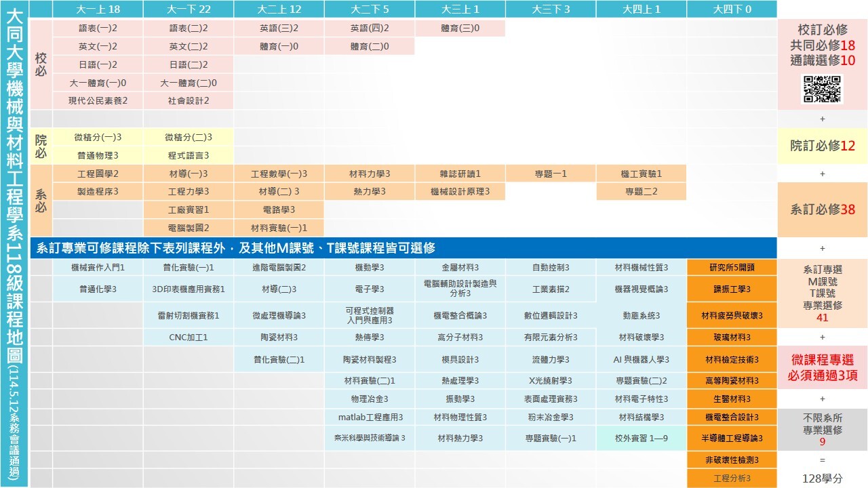Click the 機動學3 elective cell

370,267
